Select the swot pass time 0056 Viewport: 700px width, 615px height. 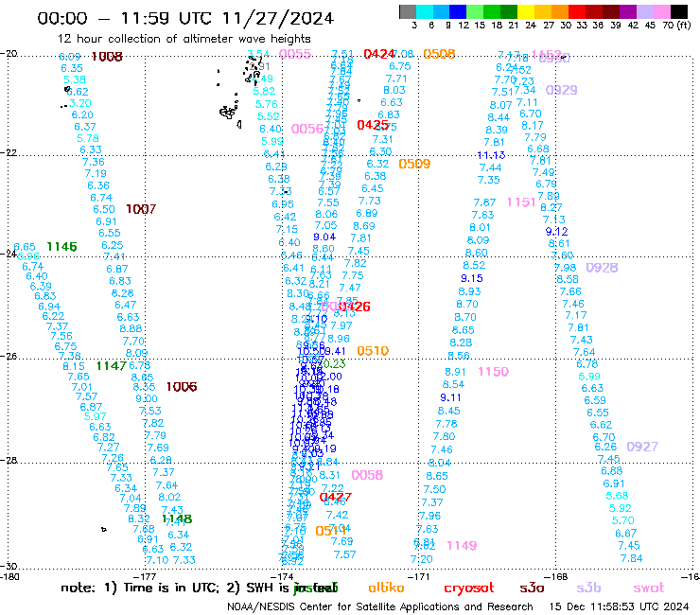(307, 129)
